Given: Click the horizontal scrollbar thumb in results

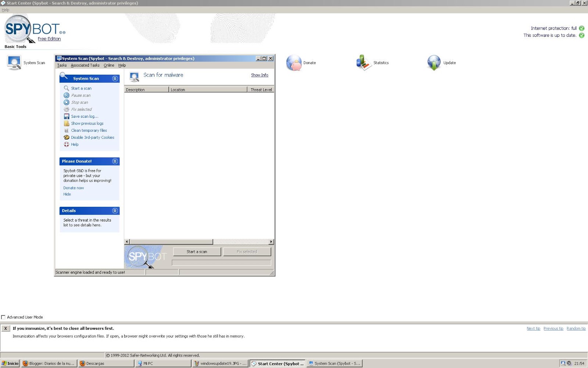Looking at the screenshot, I should tap(171, 242).
